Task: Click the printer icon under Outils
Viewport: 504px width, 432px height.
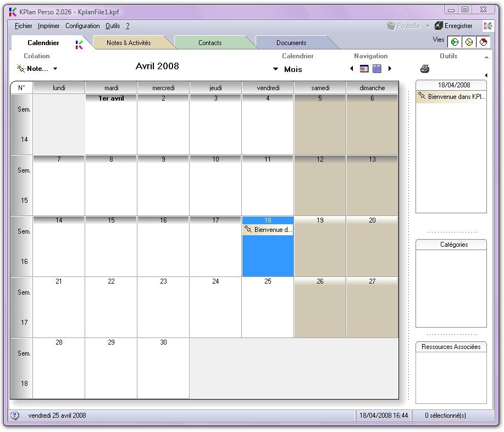Action: click(424, 69)
